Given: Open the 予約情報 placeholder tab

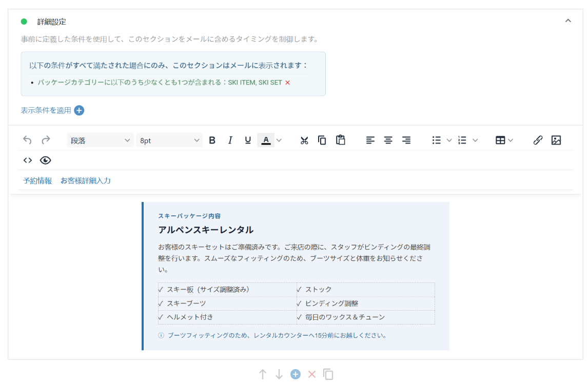Looking at the screenshot, I should tap(37, 180).
